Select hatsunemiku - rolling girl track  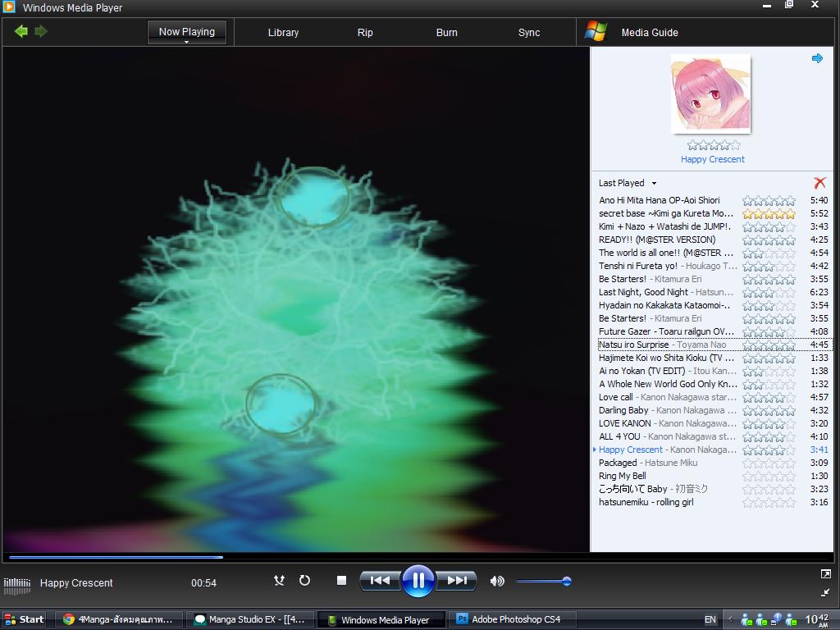click(713, 502)
